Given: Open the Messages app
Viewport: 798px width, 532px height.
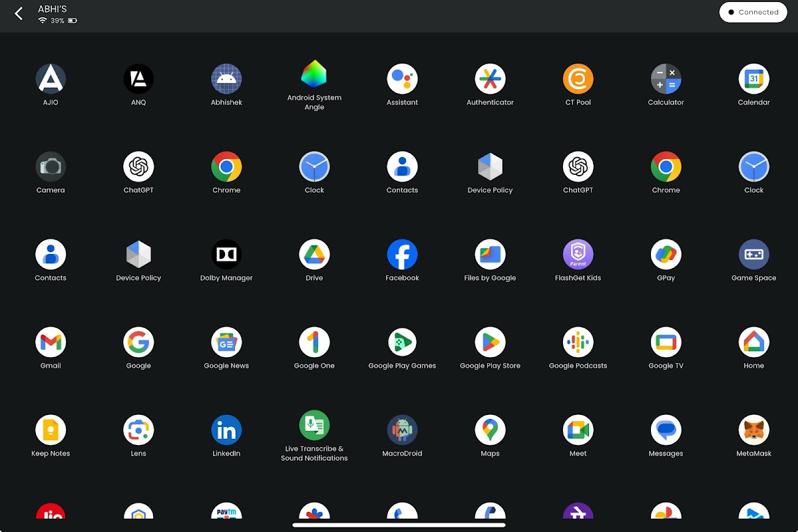Looking at the screenshot, I should point(666,430).
